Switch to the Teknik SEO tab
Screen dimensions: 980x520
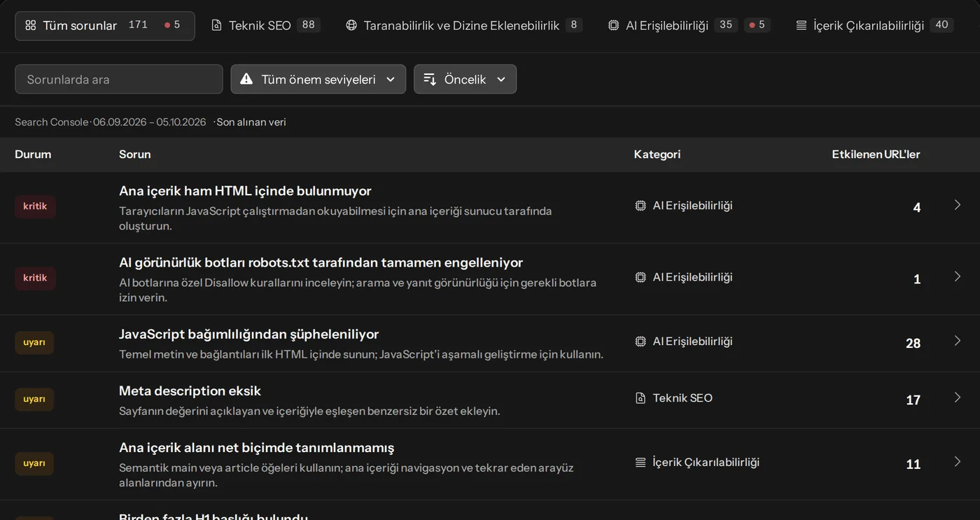click(266, 25)
